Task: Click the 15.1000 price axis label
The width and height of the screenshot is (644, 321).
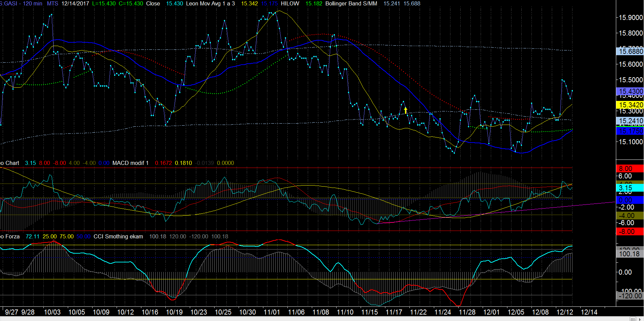Action: [x=631, y=142]
